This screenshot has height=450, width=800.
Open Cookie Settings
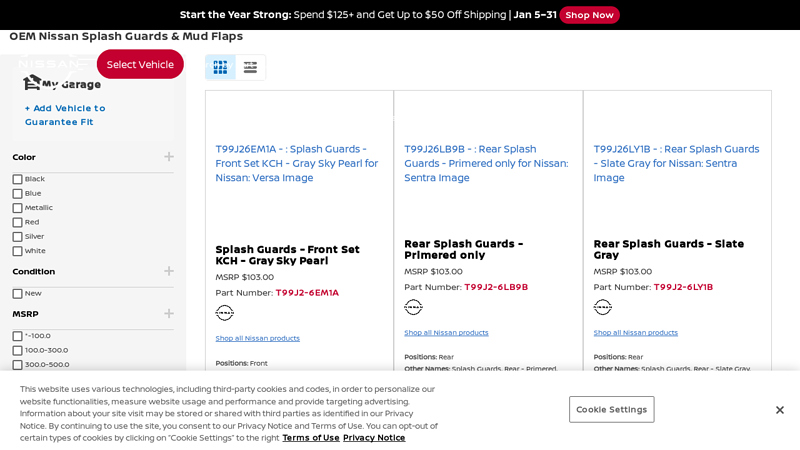point(611,410)
